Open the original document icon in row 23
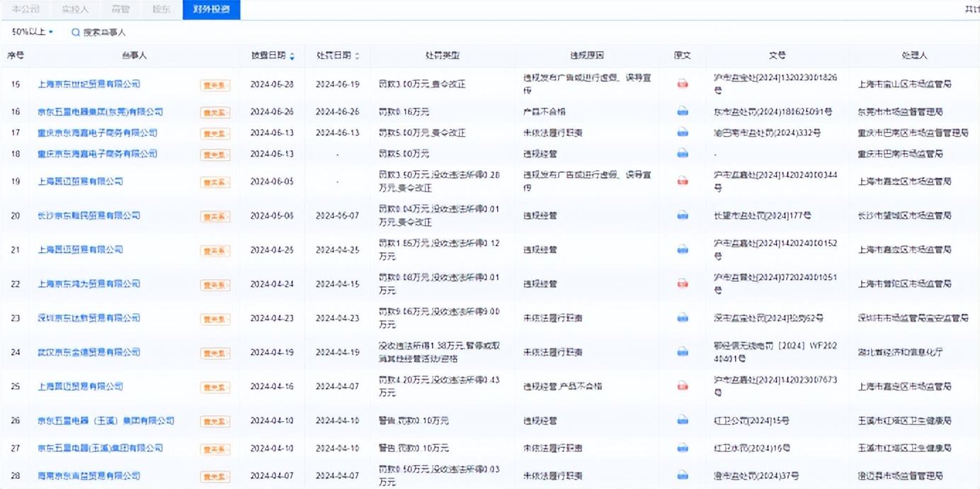The width and height of the screenshot is (980, 489). coord(682,317)
